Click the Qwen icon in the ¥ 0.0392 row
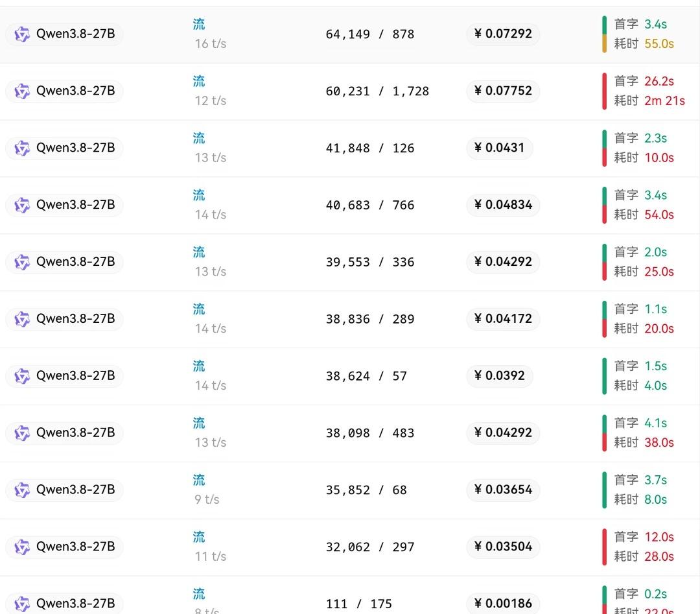This screenshot has width=700, height=614. pos(22,376)
